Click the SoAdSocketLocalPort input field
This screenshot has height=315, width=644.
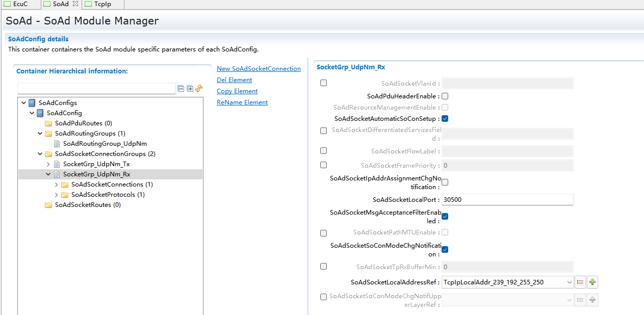click(507, 200)
